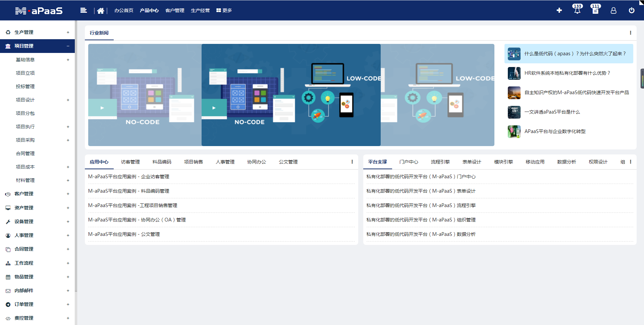This screenshot has width=644, height=325.
Task: Open the user profile icon
Action: [x=613, y=10]
